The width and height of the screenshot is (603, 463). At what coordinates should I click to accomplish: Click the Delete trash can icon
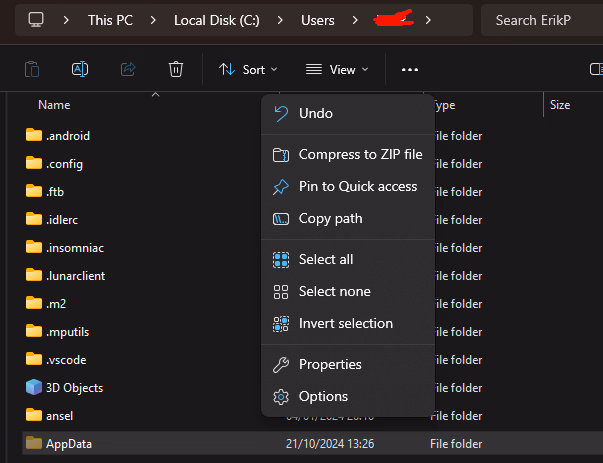tap(176, 69)
